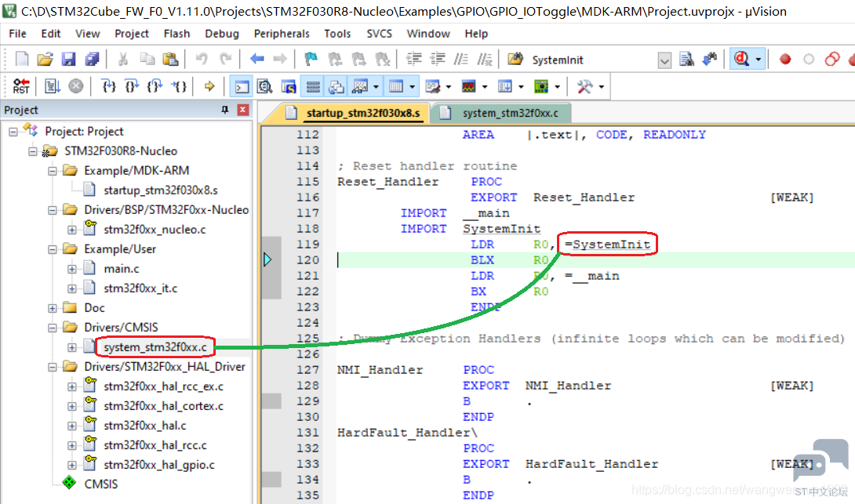Screen dimensions: 855x504
Task: Expand the Doc folder
Action: point(53,308)
